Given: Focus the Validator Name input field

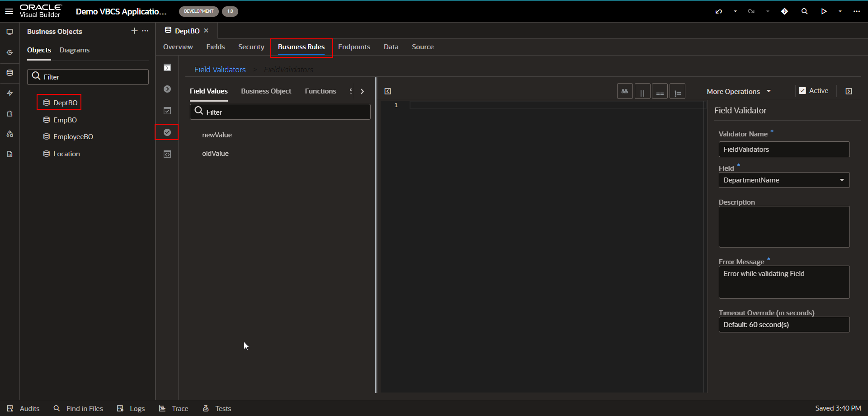Looking at the screenshot, I should pos(784,150).
